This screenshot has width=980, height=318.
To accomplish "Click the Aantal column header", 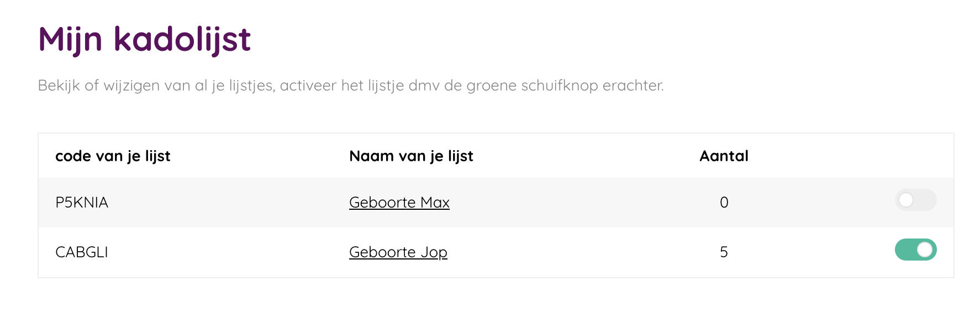I will click(724, 156).
